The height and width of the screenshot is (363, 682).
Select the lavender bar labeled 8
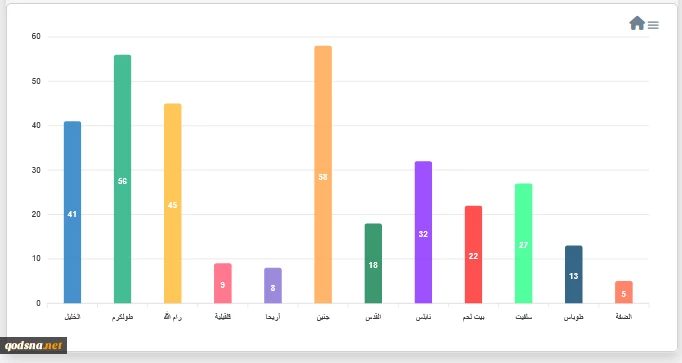[x=273, y=285]
